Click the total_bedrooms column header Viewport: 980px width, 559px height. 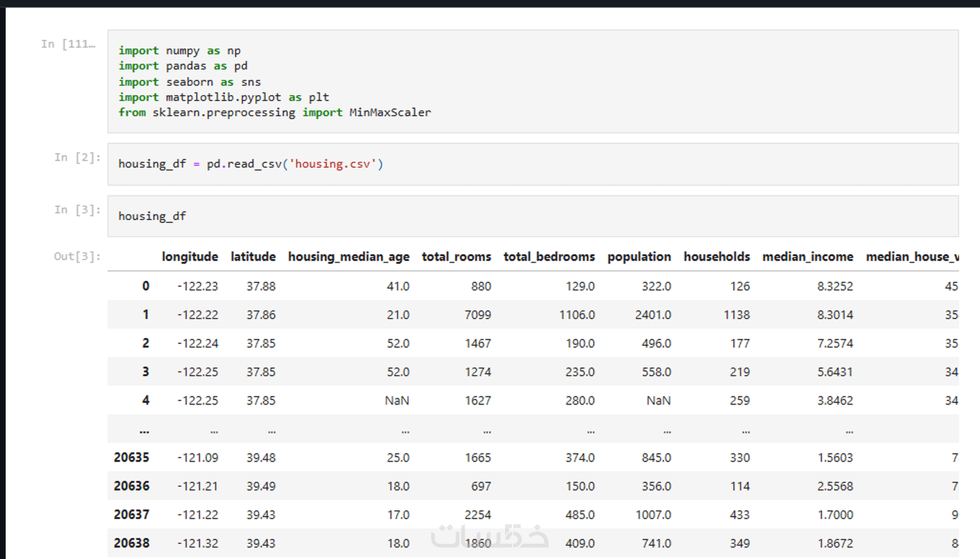tap(549, 256)
